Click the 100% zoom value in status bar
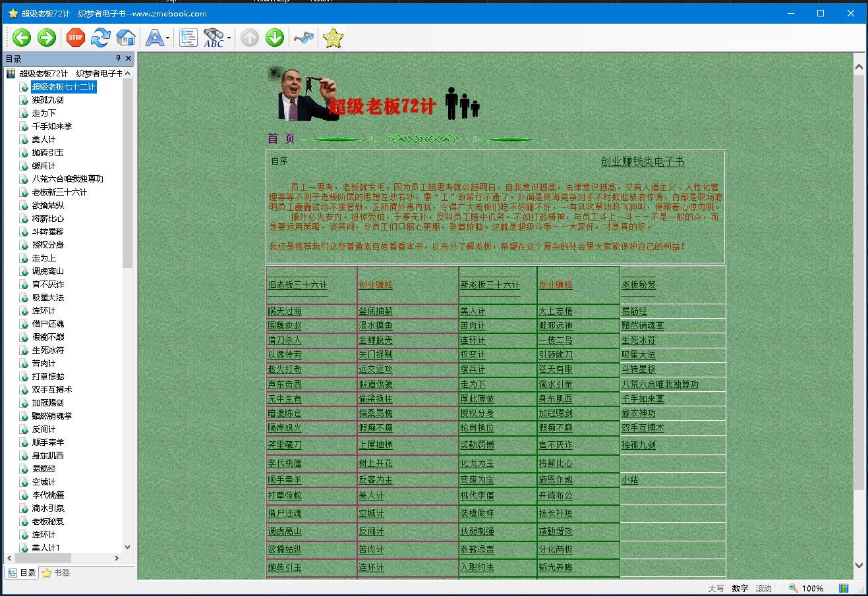This screenshot has width=868, height=596. (x=813, y=588)
